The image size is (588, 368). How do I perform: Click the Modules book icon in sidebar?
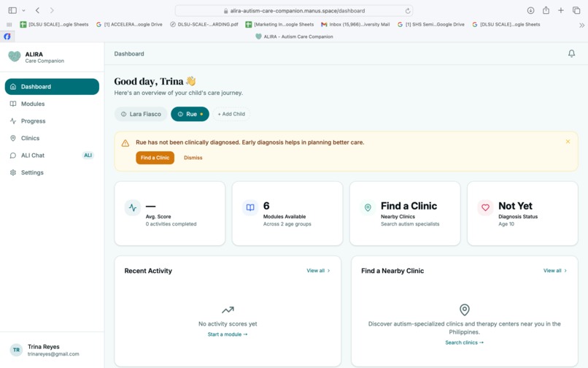[13, 104]
